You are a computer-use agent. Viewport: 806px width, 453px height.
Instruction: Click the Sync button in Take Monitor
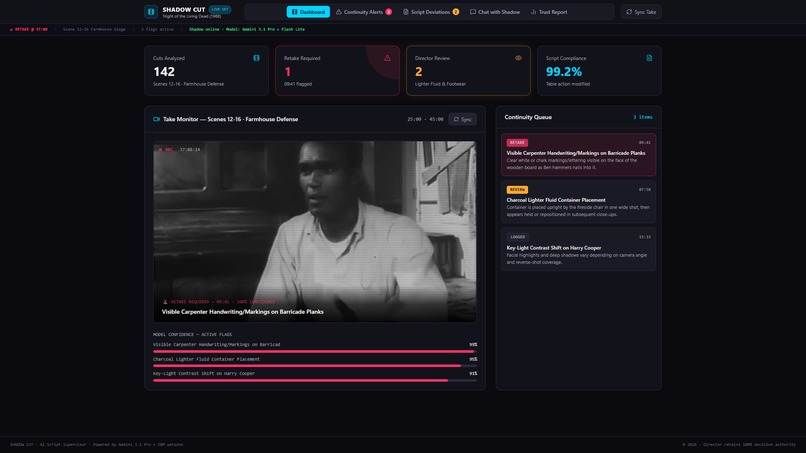tap(462, 119)
